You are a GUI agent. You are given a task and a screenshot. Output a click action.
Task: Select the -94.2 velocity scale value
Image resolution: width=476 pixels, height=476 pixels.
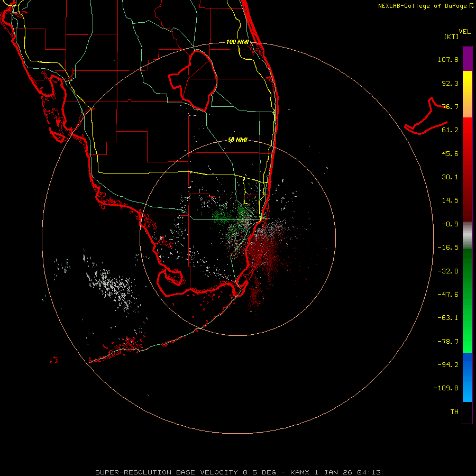448,365
